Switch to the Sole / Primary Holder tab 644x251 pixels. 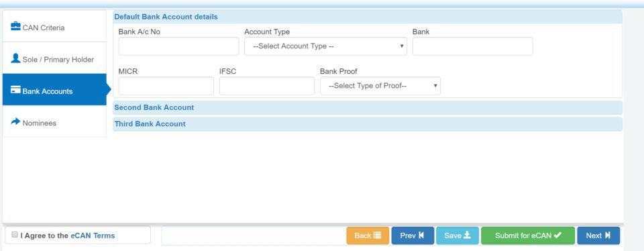(x=54, y=58)
